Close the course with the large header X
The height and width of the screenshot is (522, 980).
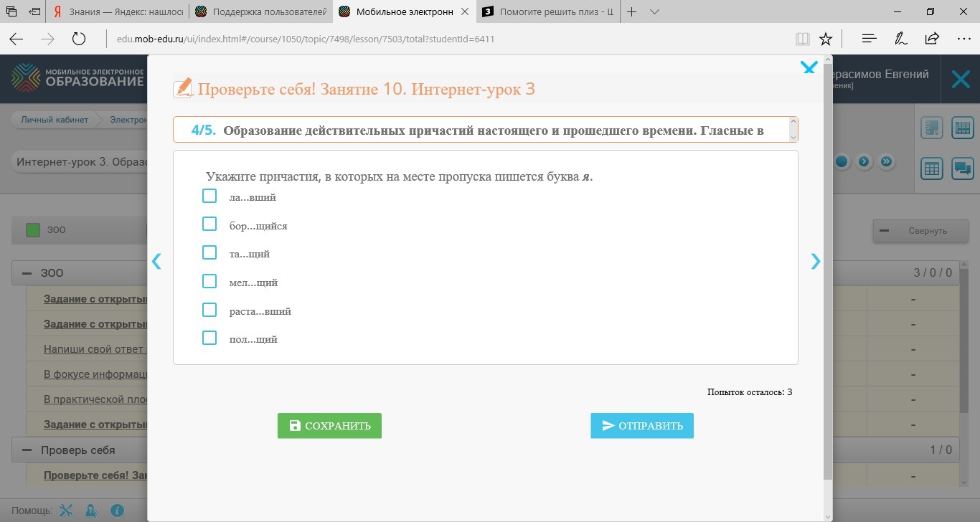point(961,79)
